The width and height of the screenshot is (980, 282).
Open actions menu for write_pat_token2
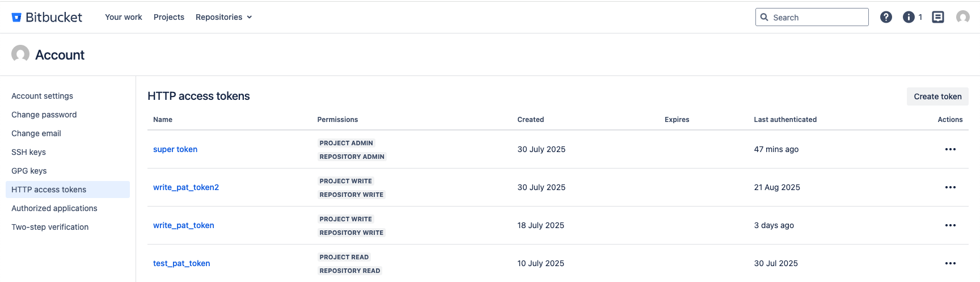click(x=950, y=187)
